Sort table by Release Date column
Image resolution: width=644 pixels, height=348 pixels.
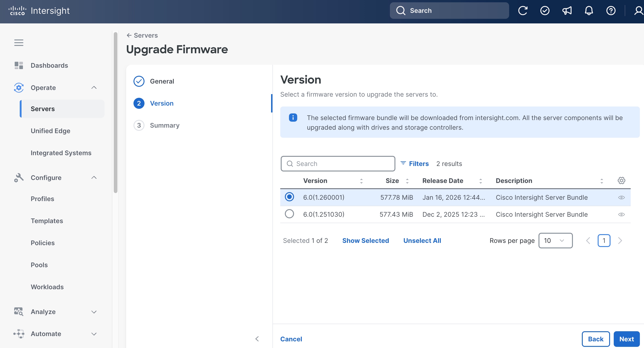coord(480,181)
